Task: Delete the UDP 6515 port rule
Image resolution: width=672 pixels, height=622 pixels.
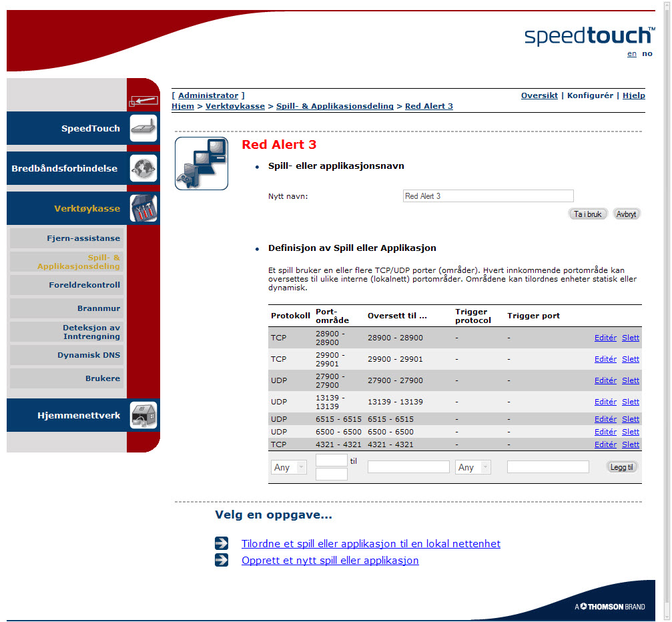Action: click(631, 419)
